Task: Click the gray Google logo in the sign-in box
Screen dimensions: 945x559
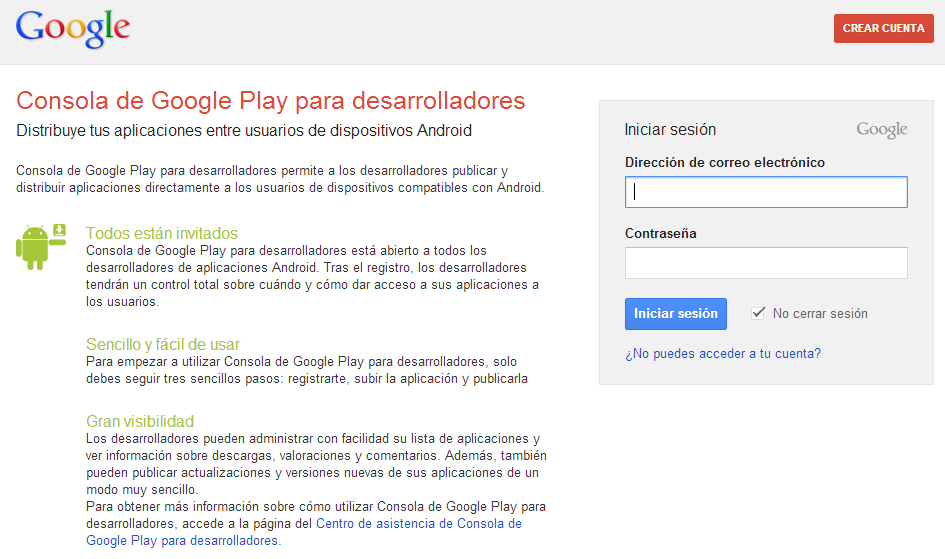Action: click(x=882, y=130)
